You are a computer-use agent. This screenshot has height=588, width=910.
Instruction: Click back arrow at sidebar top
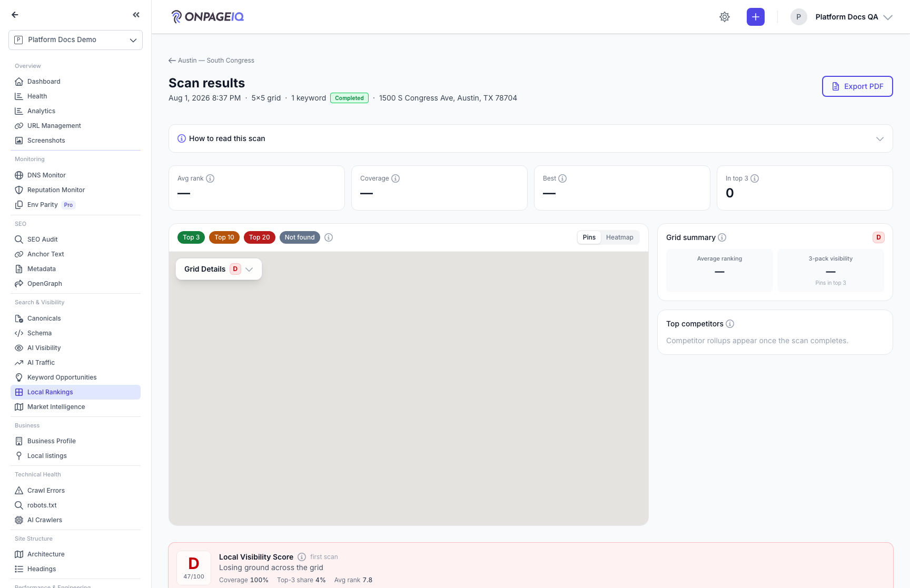click(15, 15)
